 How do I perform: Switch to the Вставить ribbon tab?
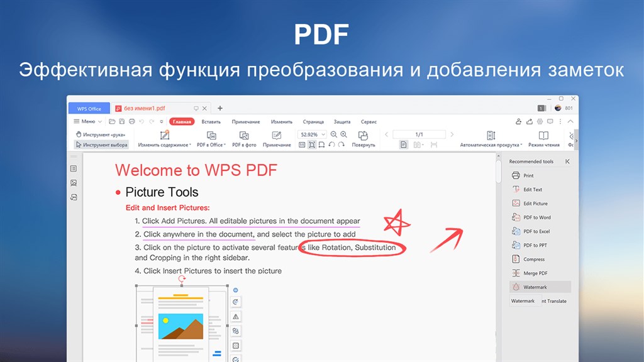coord(211,122)
